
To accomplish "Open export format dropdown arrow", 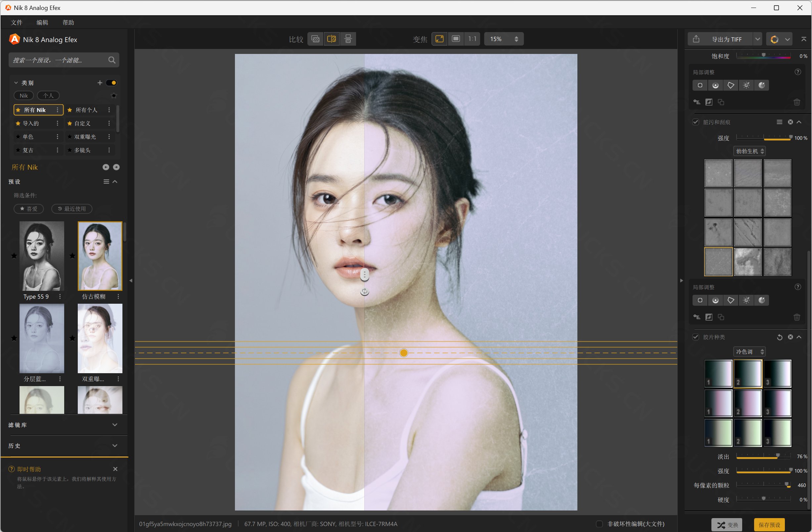I will [x=757, y=39].
